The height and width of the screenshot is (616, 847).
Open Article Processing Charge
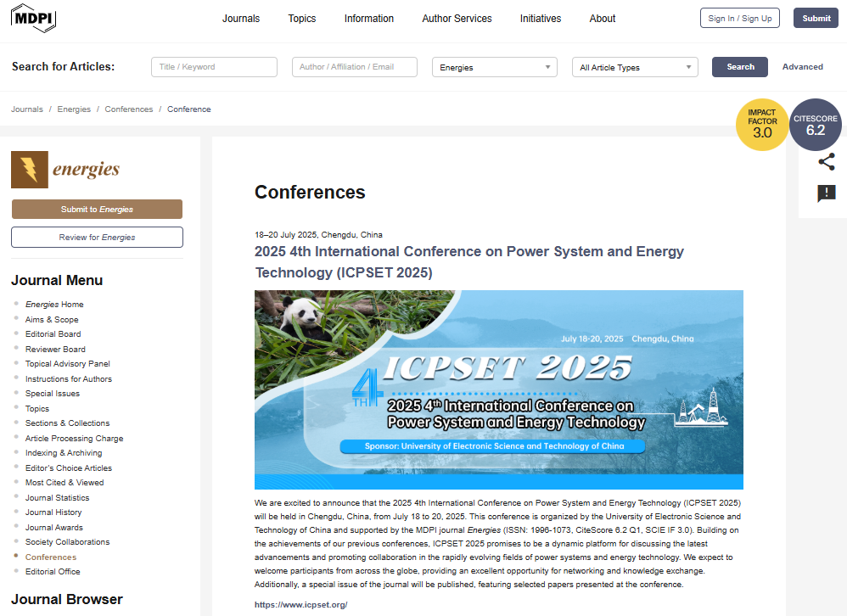click(74, 439)
